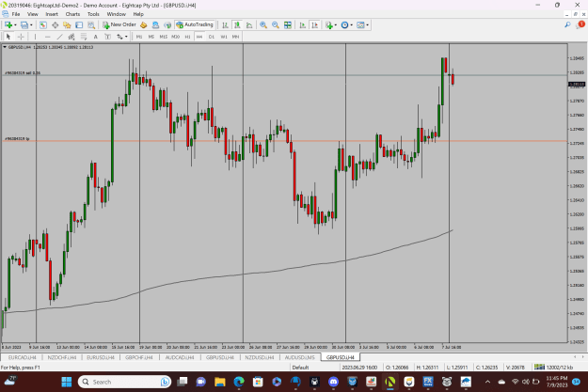Image resolution: width=588 pixels, height=392 pixels.
Task: Click the taskbar Search box
Action: (124, 382)
